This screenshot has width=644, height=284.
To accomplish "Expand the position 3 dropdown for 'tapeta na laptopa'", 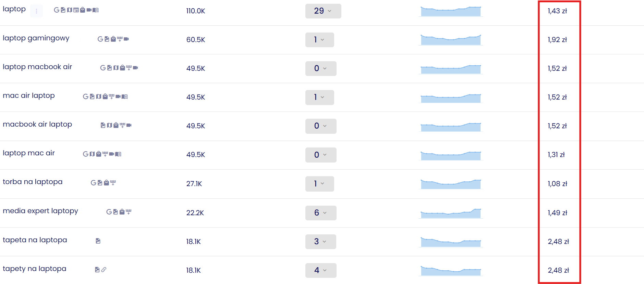I will (321, 242).
